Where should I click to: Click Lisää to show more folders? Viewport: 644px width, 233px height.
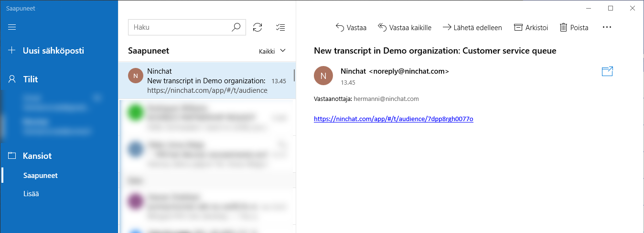tap(31, 194)
